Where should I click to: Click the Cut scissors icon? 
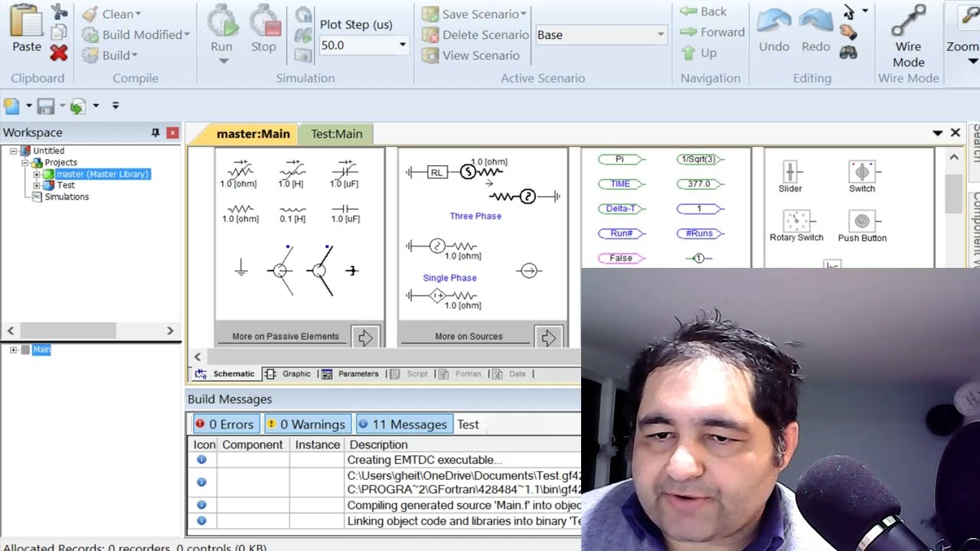click(59, 12)
